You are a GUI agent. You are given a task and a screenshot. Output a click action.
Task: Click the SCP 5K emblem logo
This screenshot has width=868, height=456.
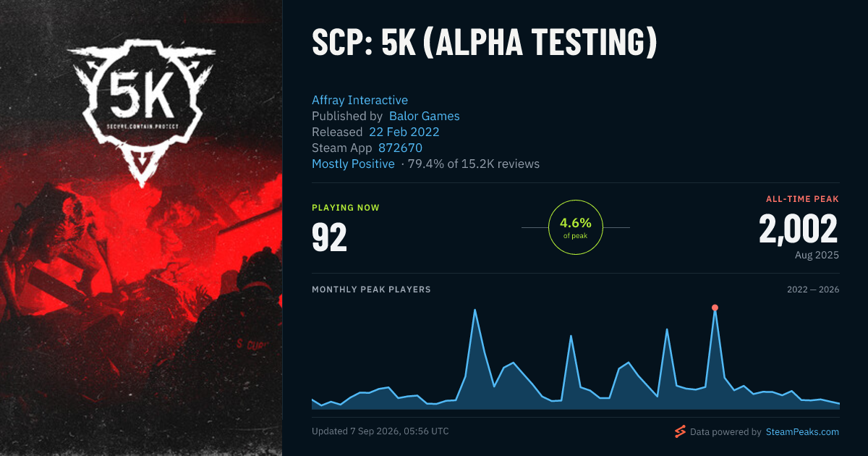pyautogui.click(x=141, y=111)
